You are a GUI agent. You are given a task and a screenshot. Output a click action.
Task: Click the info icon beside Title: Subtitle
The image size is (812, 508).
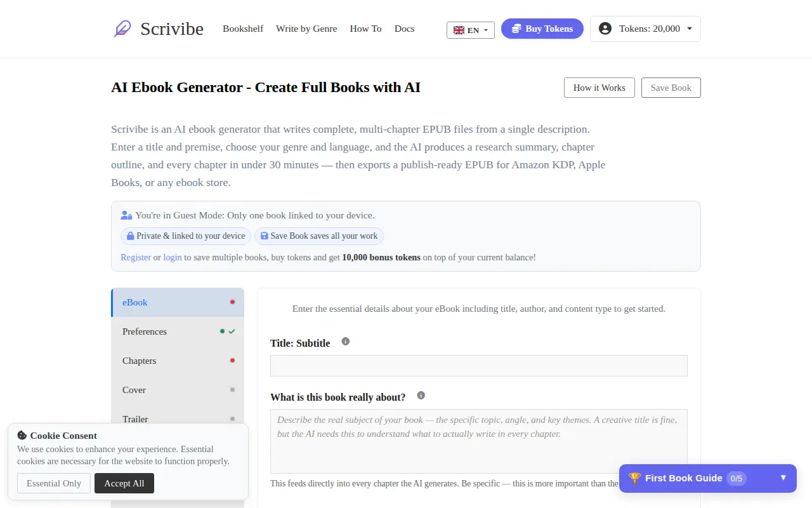point(346,341)
